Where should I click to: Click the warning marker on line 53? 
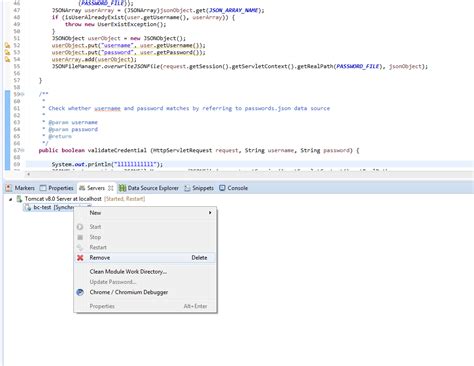[x=7, y=52]
